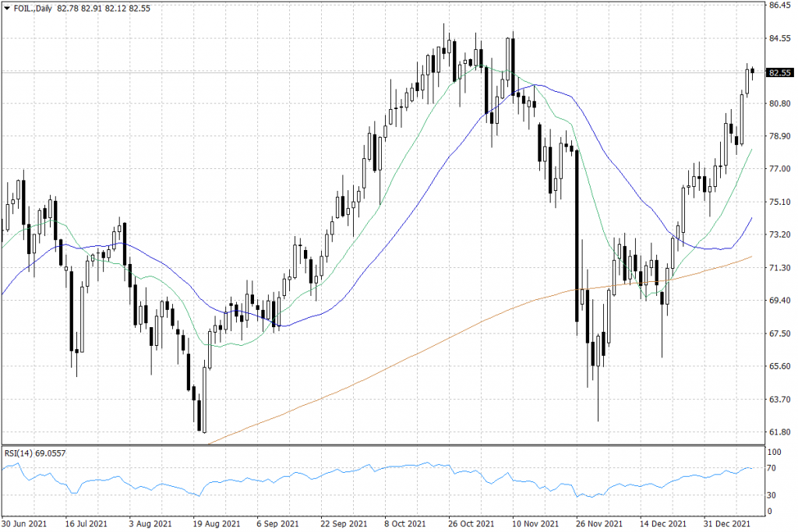Click the 61.80 price axis label
Image resolution: width=798 pixels, height=532 pixels.
[779, 432]
